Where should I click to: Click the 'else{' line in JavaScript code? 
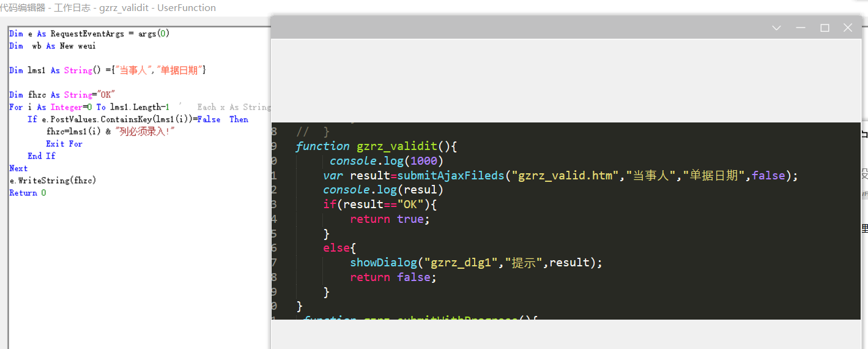pos(340,248)
